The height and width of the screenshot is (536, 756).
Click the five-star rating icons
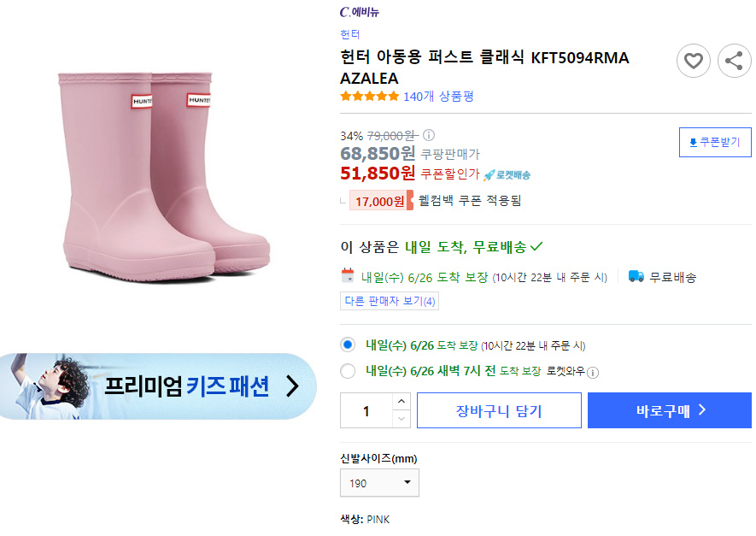click(x=370, y=96)
